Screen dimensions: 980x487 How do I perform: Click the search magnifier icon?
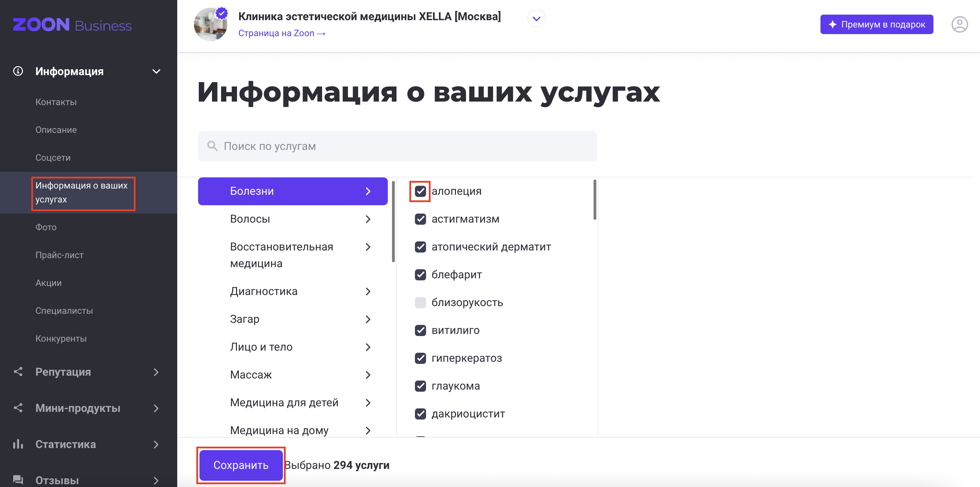click(212, 146)
